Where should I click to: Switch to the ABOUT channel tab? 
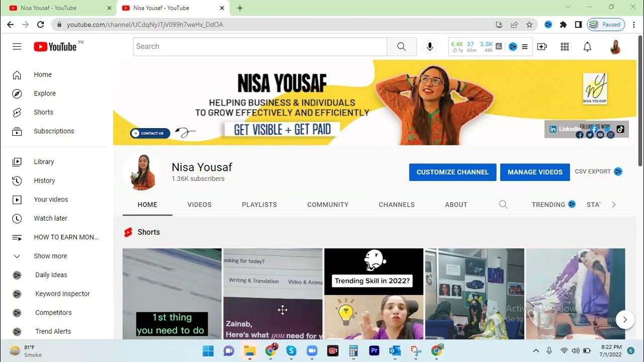tap(456, 205)
